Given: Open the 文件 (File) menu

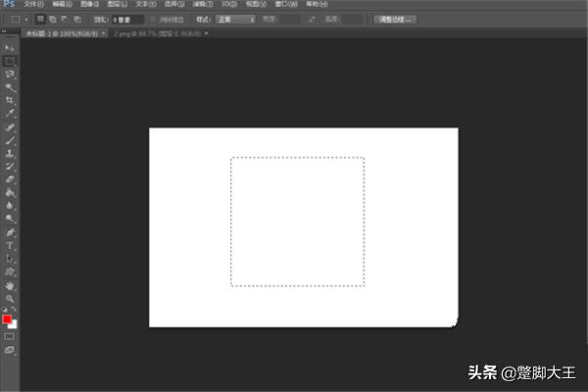Looking at the screenshot, I should tap(33, 4).
